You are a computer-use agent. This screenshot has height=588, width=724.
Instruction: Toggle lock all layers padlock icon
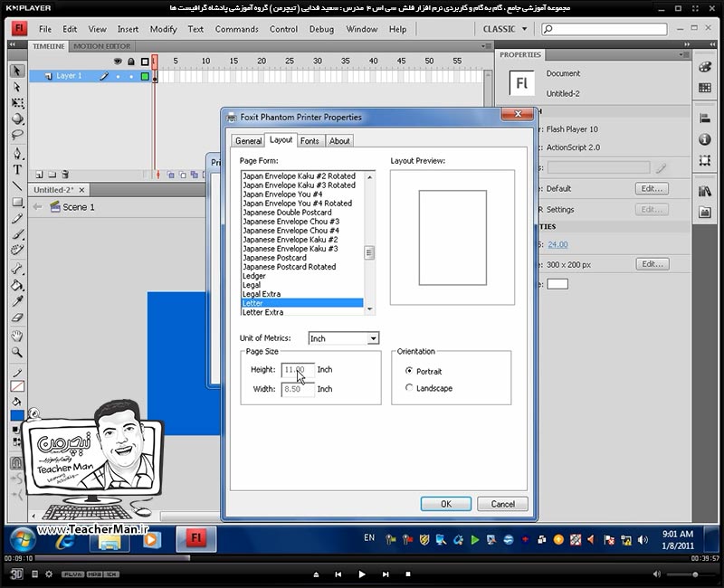(x=131, y=61)
